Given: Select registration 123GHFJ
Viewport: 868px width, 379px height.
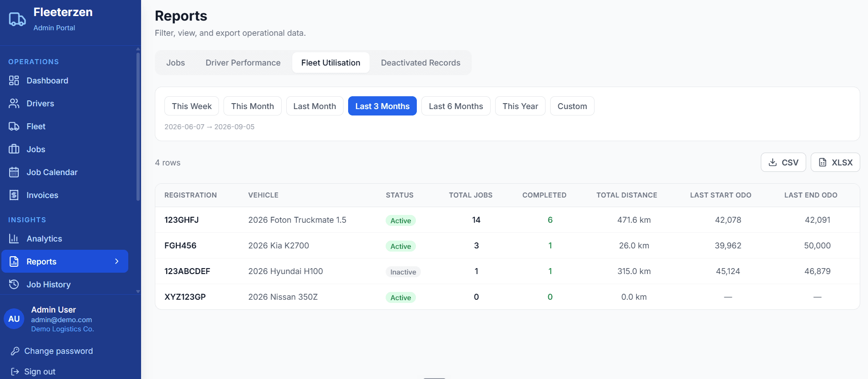Looking at the screenshot, I should click(x=181, y=220).
